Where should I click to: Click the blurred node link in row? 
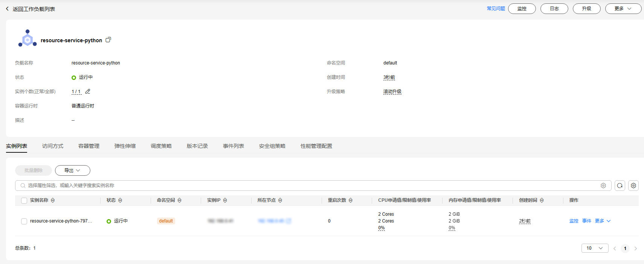[x=271, y=221]
